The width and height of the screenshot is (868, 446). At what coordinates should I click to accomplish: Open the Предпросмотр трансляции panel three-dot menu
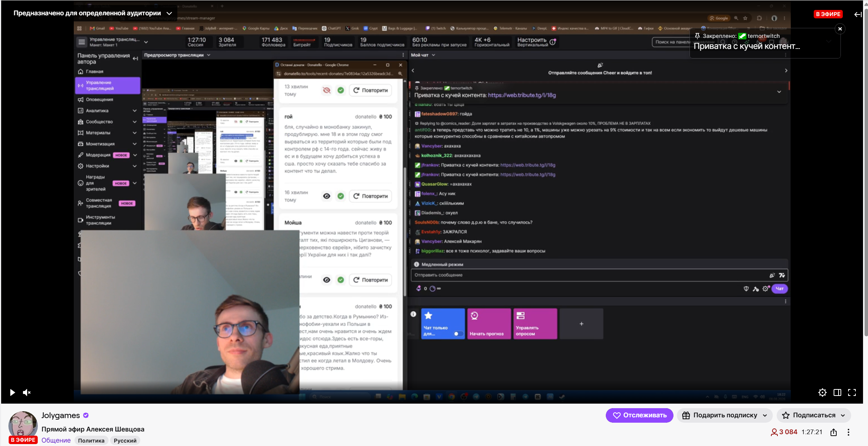[x=403, y=55]
